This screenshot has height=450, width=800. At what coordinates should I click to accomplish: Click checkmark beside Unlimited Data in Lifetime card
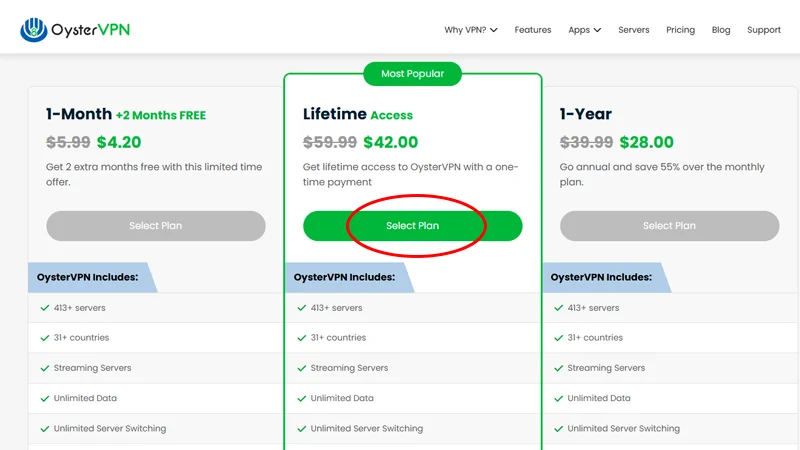[302, 398]
